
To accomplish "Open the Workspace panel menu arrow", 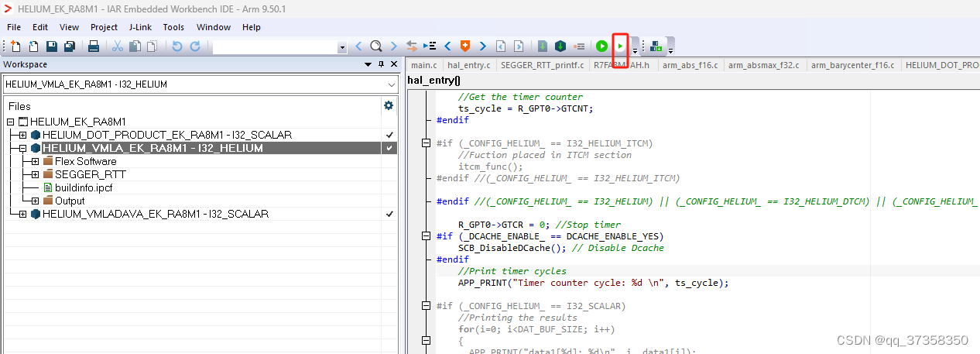I will pyautogui.click(x=368, y=64).
